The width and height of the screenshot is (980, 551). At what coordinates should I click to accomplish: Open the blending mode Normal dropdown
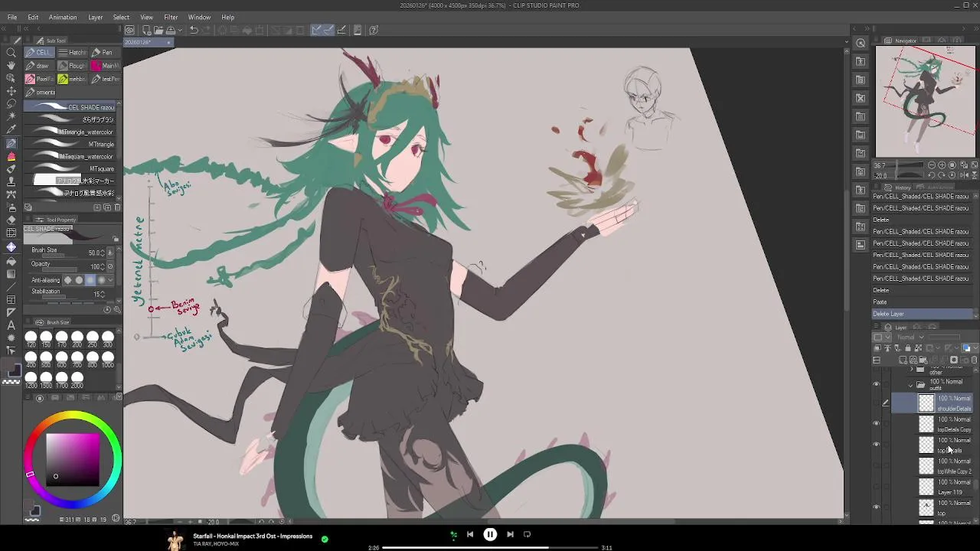[910, 337]
